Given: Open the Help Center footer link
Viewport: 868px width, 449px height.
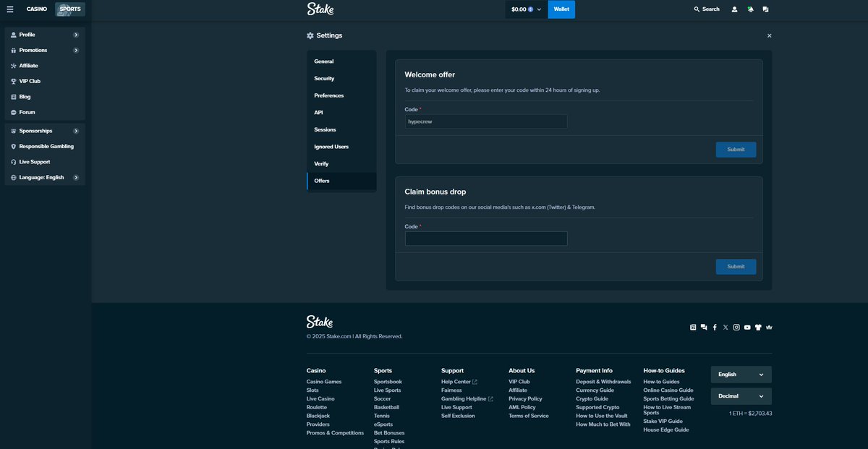Looking at the screenshot, I should tap(459, 382).
